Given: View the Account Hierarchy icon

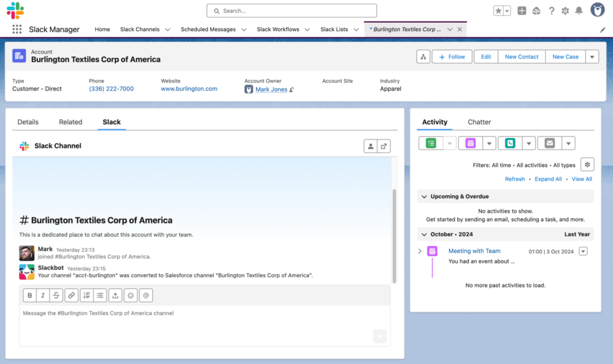Looking at the screenshot, I should pos(423,57).
